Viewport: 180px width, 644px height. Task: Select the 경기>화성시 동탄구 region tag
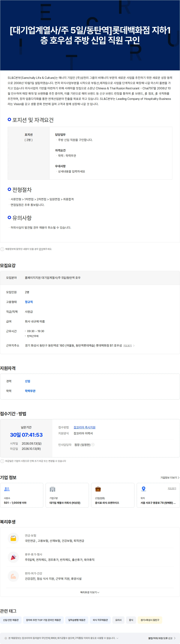click(150, 620)
